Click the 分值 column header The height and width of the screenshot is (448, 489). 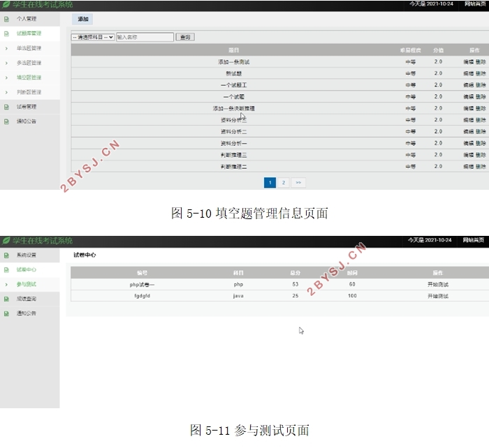pos(438,50)
